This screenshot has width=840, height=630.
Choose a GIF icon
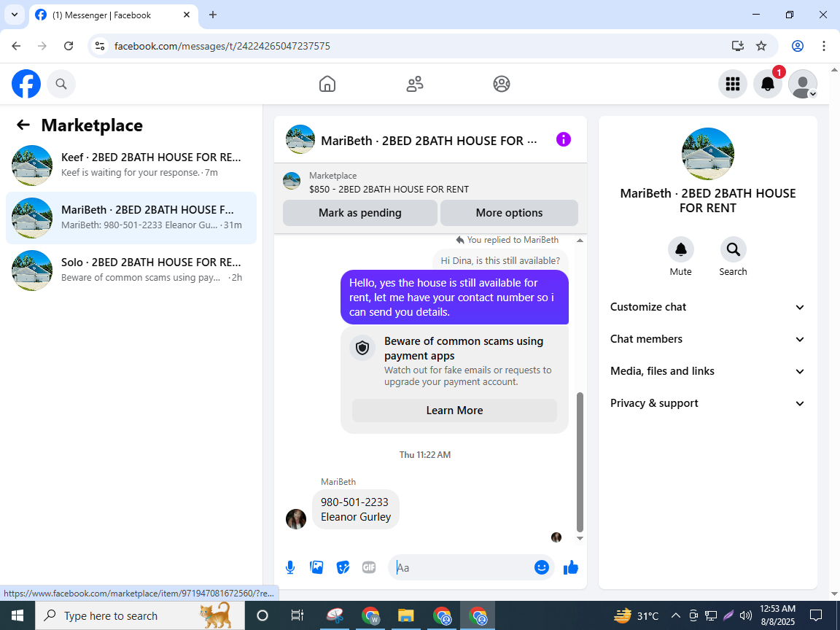click(x=369, y=567)
